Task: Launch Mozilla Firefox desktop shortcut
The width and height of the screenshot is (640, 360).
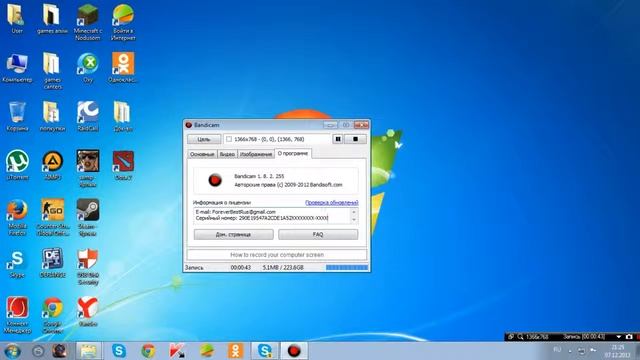Action: coord(17,218)
